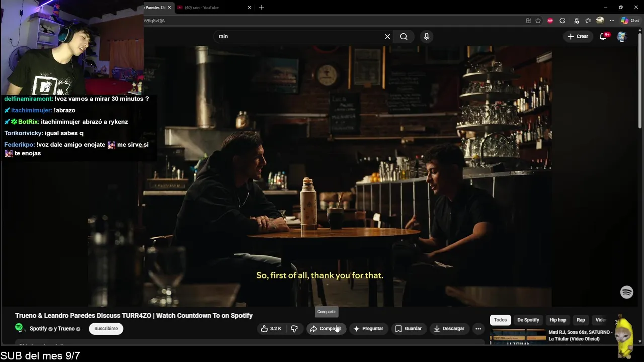644x362 pixels.
Task: Select the Rap filter chip
Action: coord(581,320)
